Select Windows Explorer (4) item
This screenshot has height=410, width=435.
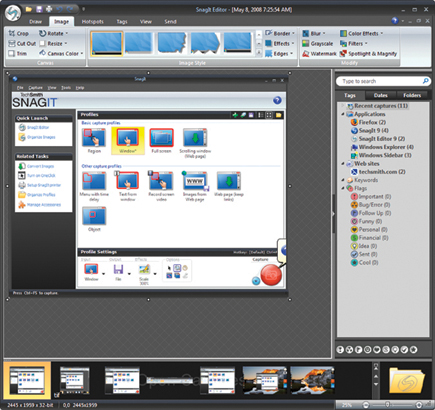(382, 147)
